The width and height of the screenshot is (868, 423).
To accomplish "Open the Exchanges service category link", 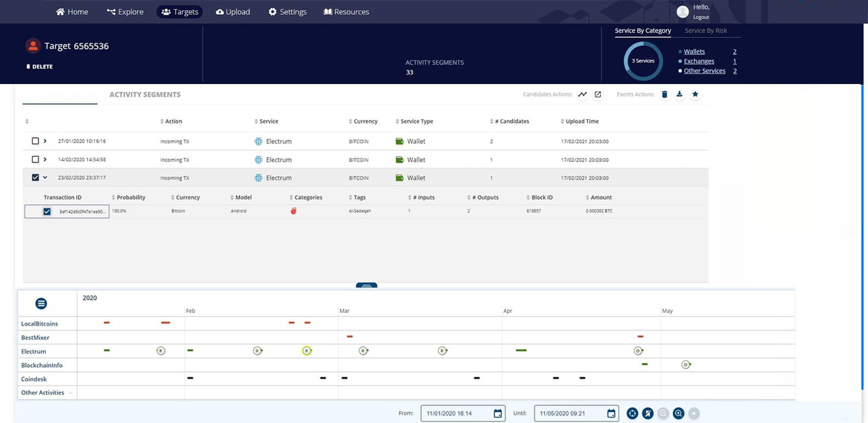I will click(699, 61).
